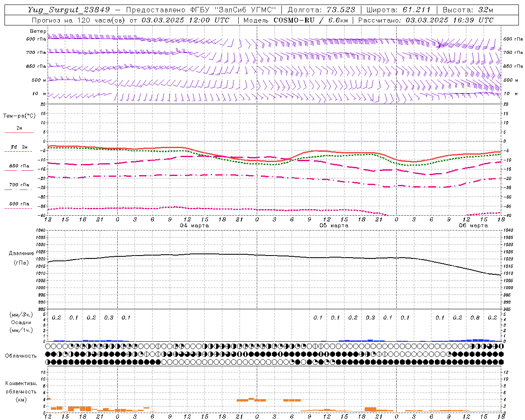Click the Td 2м dew point legend entry
Viewport: 525px width, 420px height.
19,147
